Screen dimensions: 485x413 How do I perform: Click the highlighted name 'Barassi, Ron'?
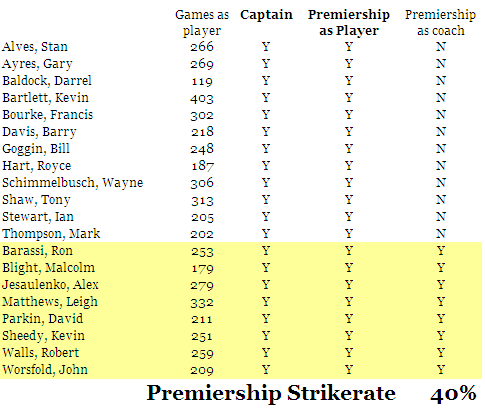[x=37, y=251]
